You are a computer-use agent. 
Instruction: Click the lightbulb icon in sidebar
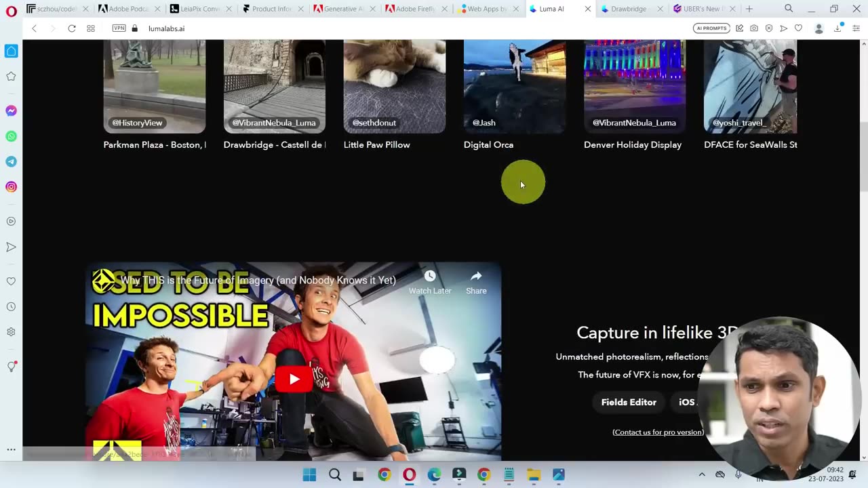pyautogui.click(x=11, y=366)
